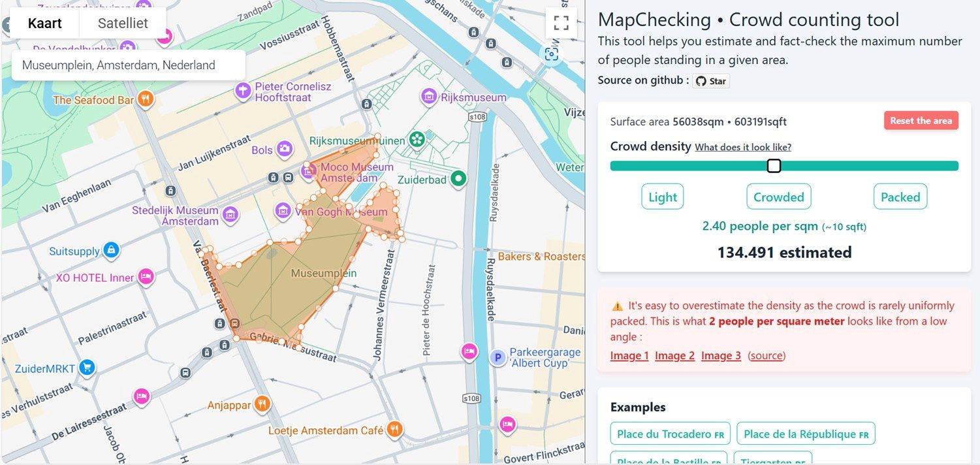Screen dimensions: 980x465
Task: Switch to the Kaart map tab
Action: pyautogui.click(x=45, y=24)
